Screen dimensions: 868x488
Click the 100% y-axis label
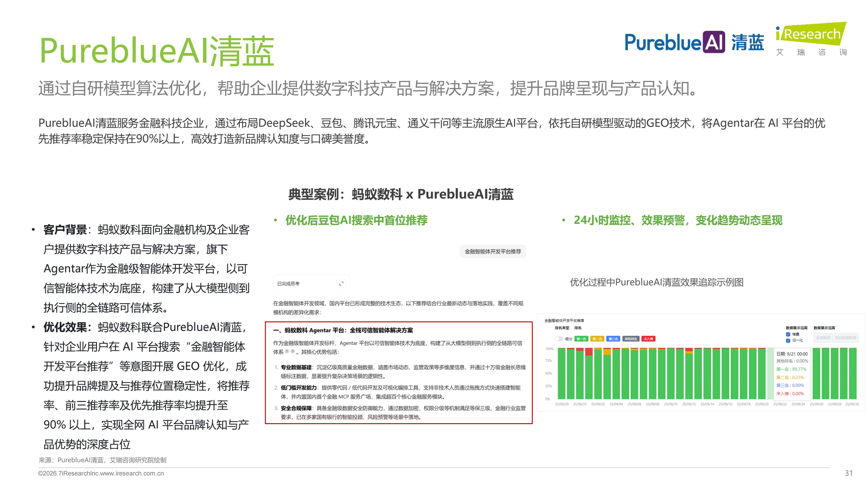549,349
